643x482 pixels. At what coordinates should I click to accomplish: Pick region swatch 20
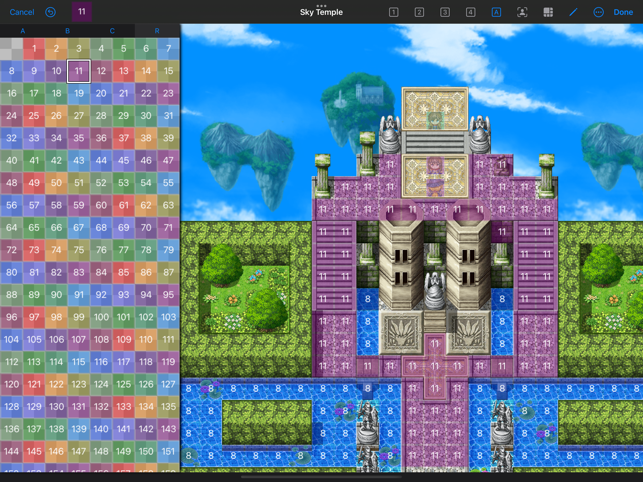pos(101,93)
